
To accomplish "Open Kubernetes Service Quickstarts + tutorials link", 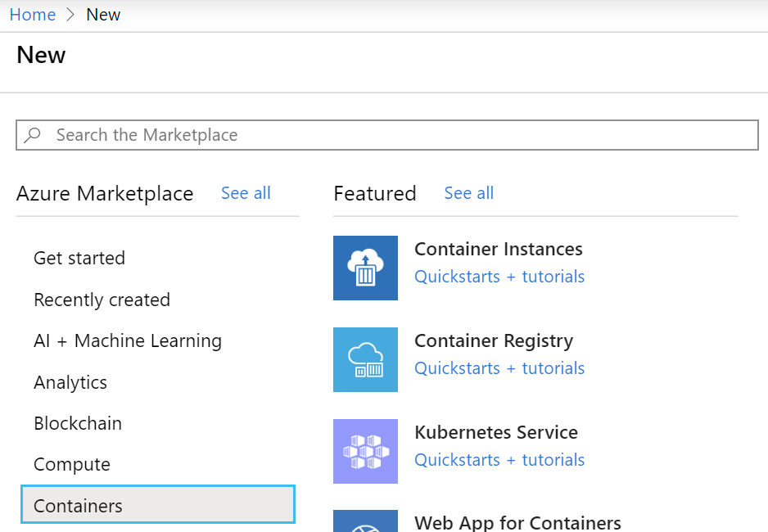I will point(499,460).
